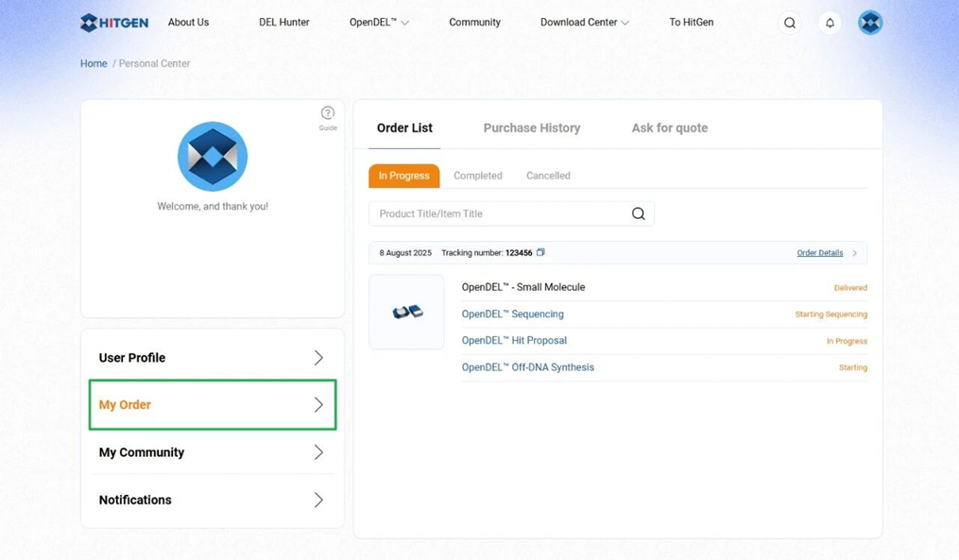Expand the OpenDEL navigation dropdown
Image resolution: width=959 pixels, height=560 pixels.
[x=379, y=23]
